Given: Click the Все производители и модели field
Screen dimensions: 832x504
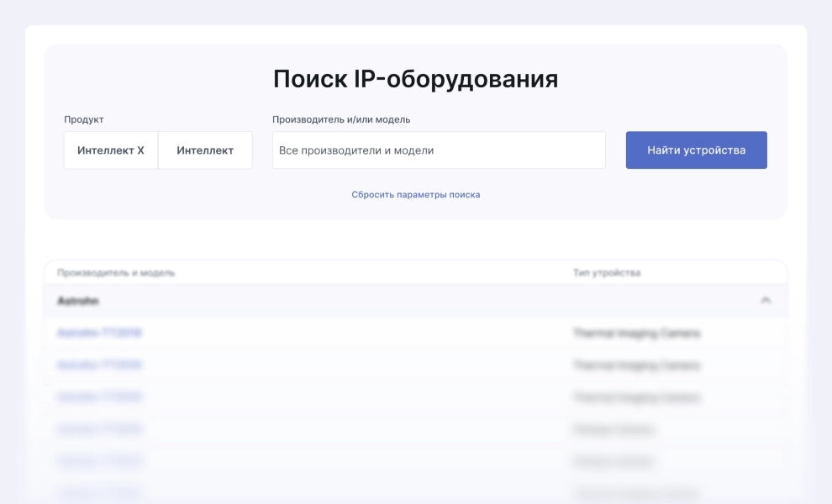Looking at the screenshot, I should 439,150.
